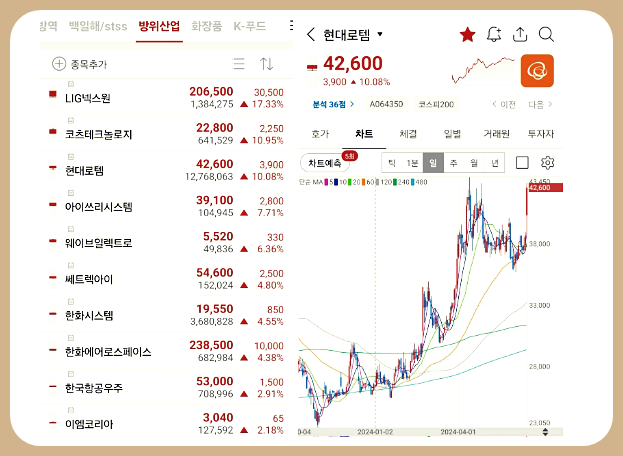Screen dimensions: 623x456
Task: Open the 한국항공우주 stock row
Action: point(166,387)
